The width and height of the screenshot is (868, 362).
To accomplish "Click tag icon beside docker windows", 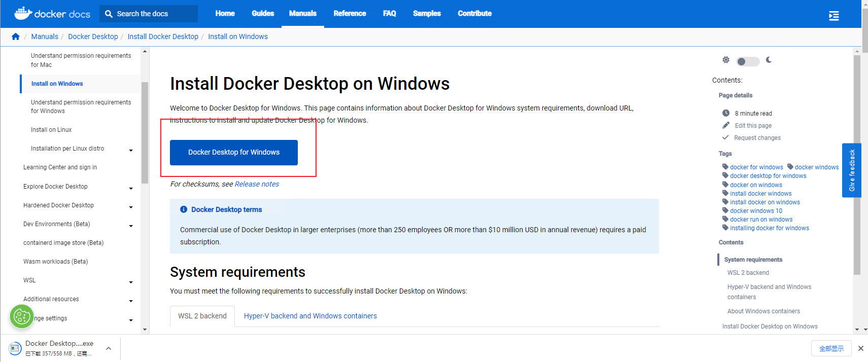I will click(790, 167).
